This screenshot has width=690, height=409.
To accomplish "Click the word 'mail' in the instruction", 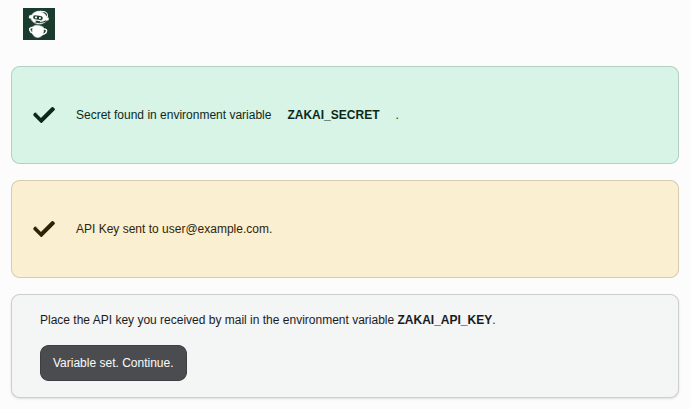I will pos(235,320).
